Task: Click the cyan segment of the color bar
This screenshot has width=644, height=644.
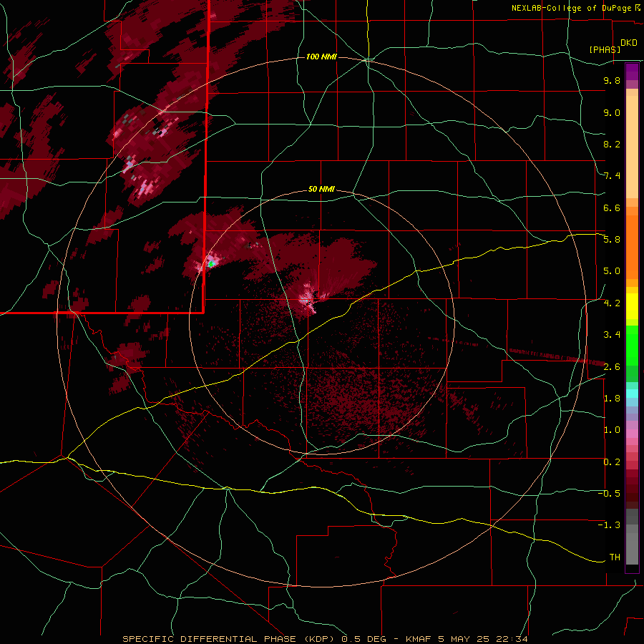Action: [632, 394]
